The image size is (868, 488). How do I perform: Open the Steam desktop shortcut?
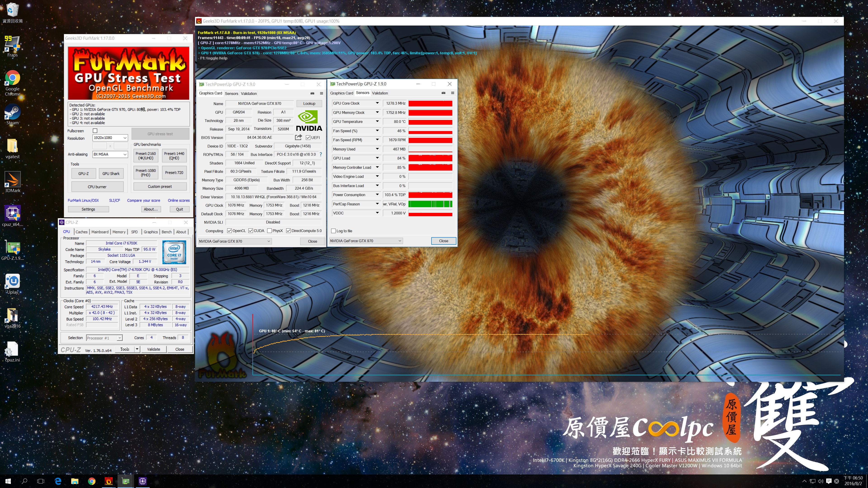click(12, 115)
